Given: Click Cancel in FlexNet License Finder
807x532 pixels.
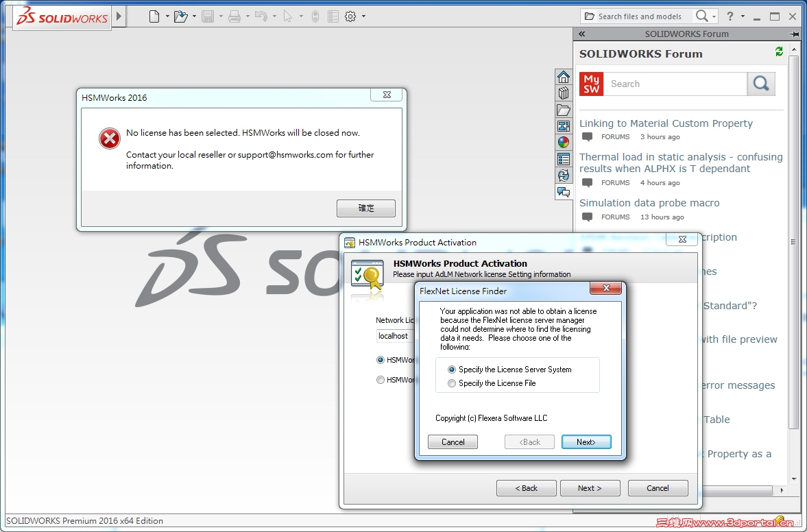Looking at the screenshot, I should (x=453, y=442).
